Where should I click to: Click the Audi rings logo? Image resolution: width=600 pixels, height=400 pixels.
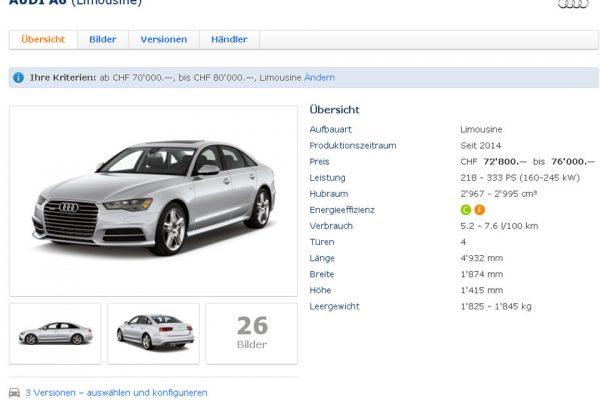click(x=573, y=4)
